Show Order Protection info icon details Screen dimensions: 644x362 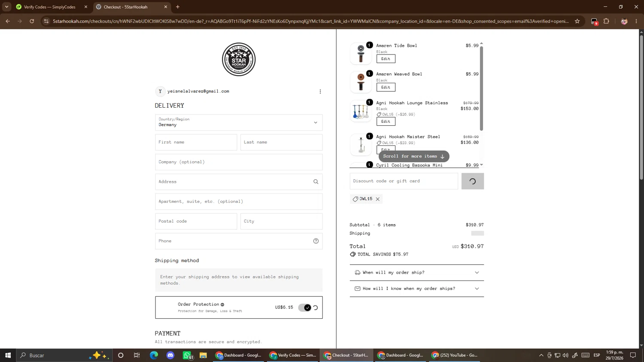[222, 305]
